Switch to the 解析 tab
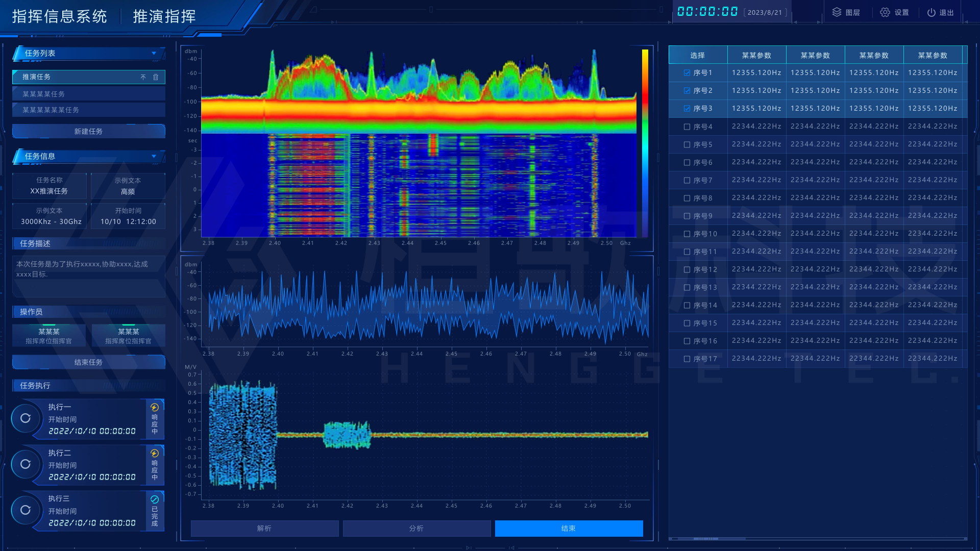The image size is (980, 551). [x=264, y=529]
